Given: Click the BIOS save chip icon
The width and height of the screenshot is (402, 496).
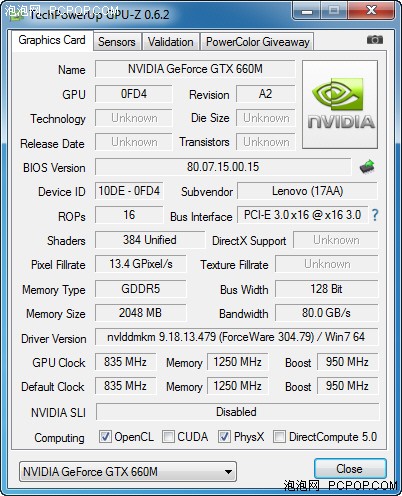Looking at the screenshot, I should (x=367, y=166).
